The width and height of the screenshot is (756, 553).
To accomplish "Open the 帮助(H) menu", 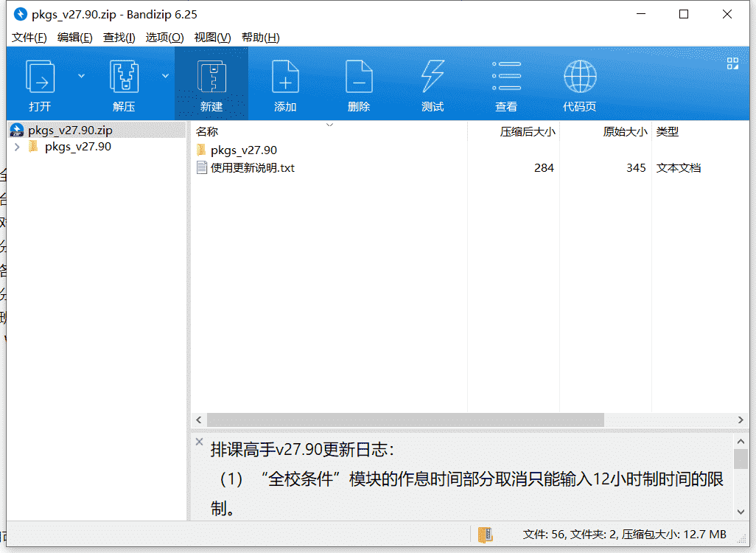I will coord(261,37).
